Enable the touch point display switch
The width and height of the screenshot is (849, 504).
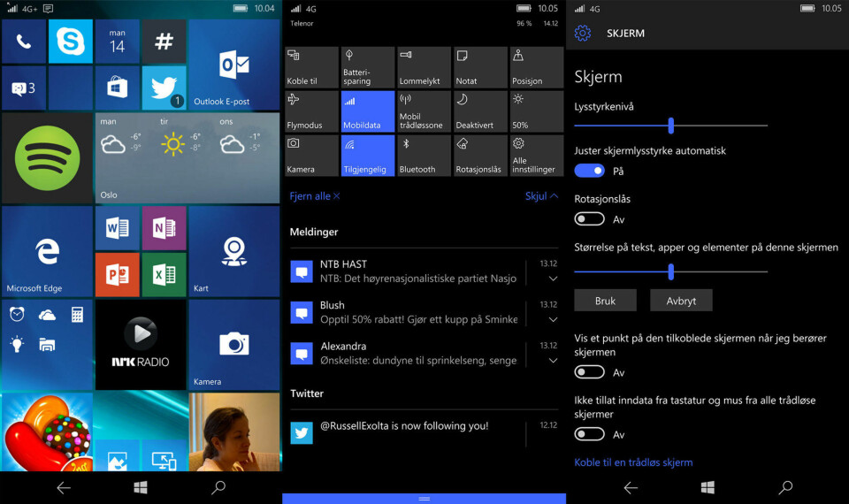pos(589,372)
